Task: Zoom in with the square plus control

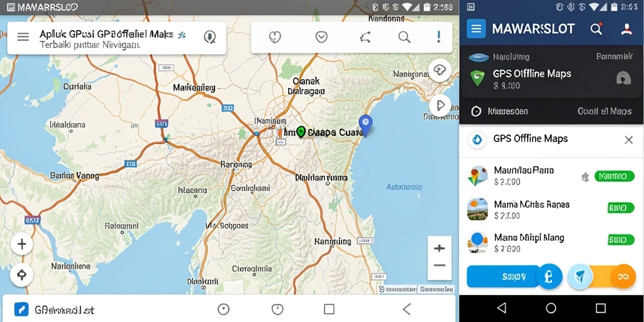Action: [440, 248]
